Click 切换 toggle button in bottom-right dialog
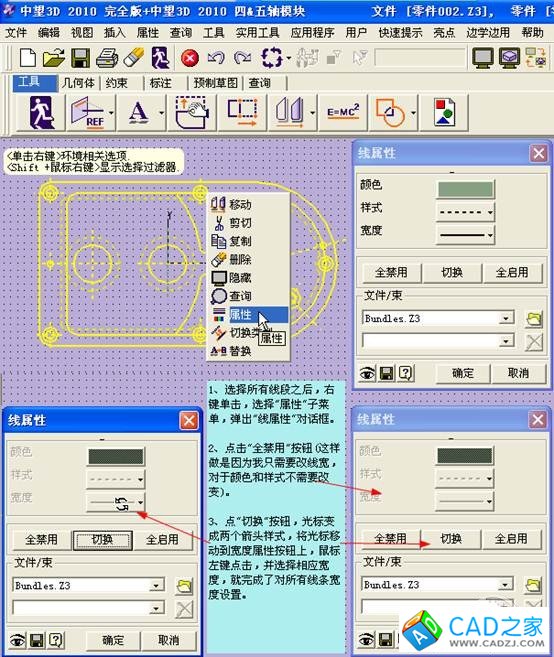This screenshot has height=657, width=554. click(x=451, y=539)
